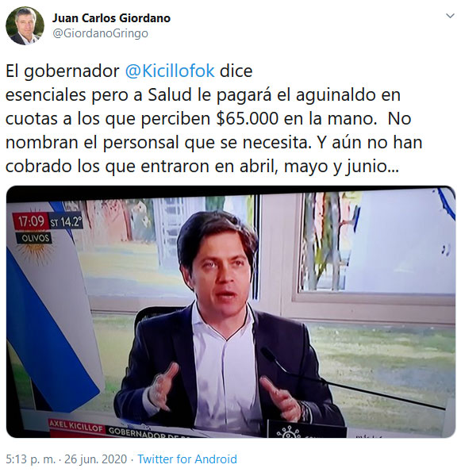This screenshot has width=461, height=476.
Task: Enlarge the attached TV broadcast photo
Action: [231, 312]
